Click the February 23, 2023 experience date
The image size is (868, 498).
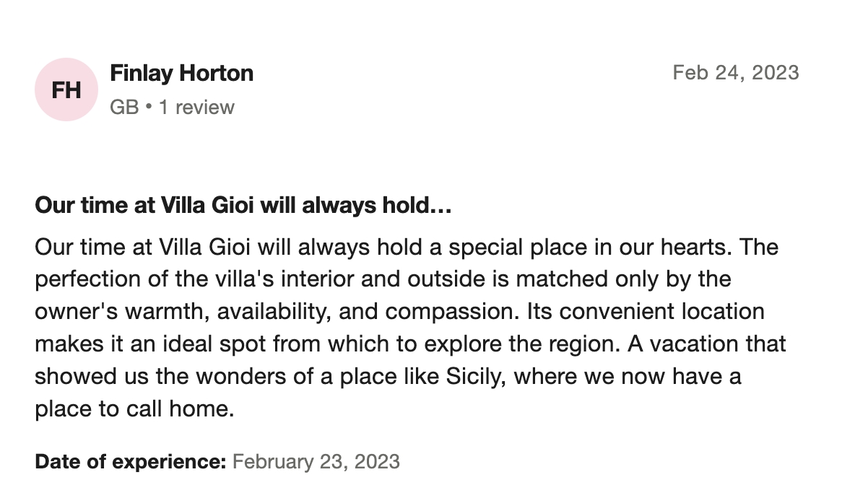316,461
